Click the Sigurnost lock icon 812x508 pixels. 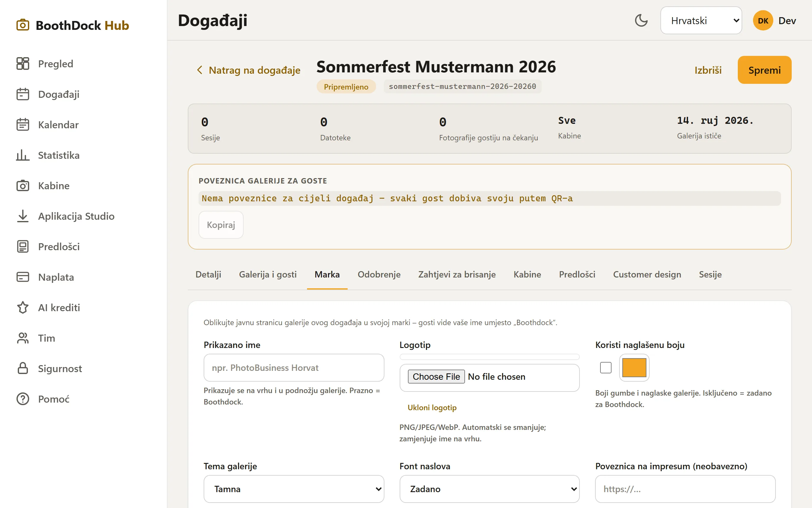point(23,369)
